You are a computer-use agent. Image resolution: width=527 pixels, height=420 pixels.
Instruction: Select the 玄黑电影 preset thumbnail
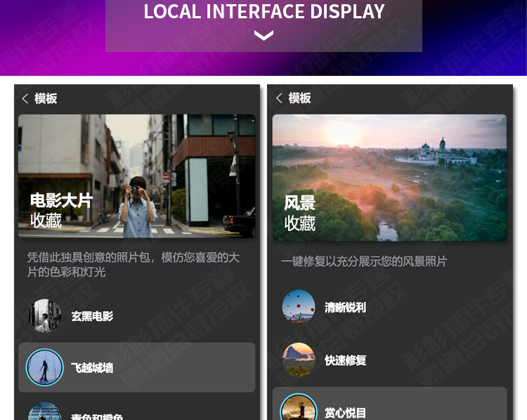pyautogui.click(x=45, y=316)
